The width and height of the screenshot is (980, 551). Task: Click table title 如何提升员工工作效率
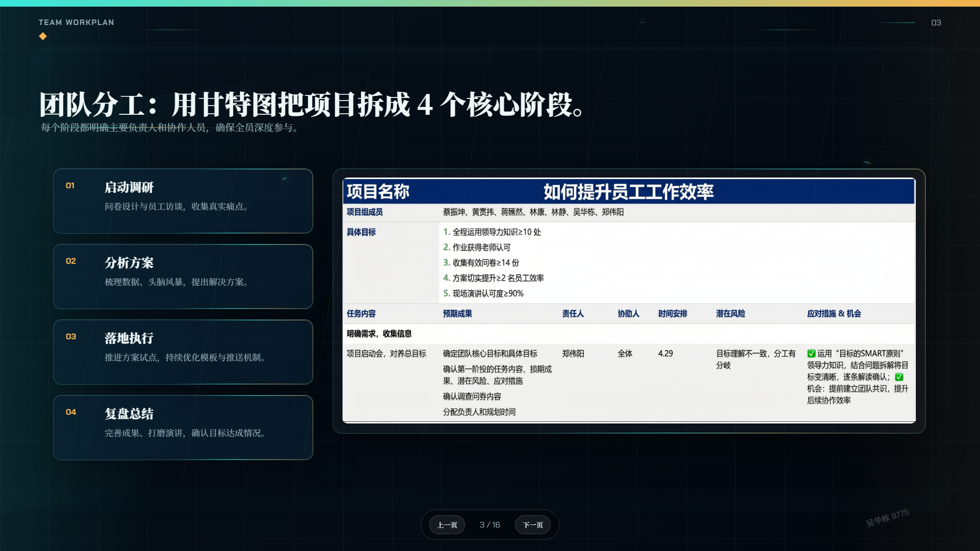628,191
